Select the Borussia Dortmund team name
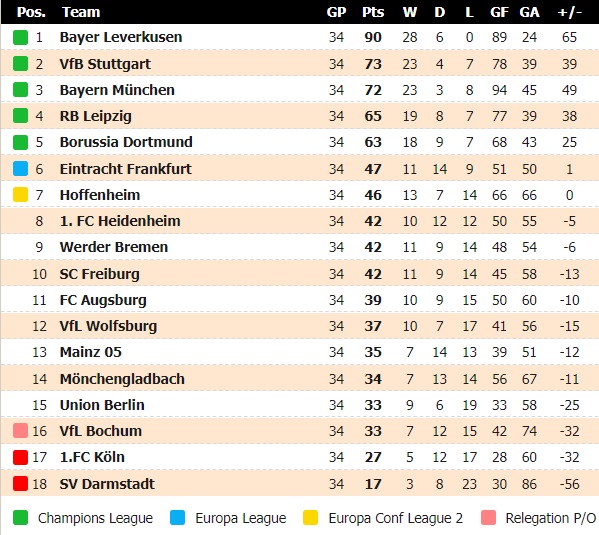The image size is (599, 535). tap(126, 142)
